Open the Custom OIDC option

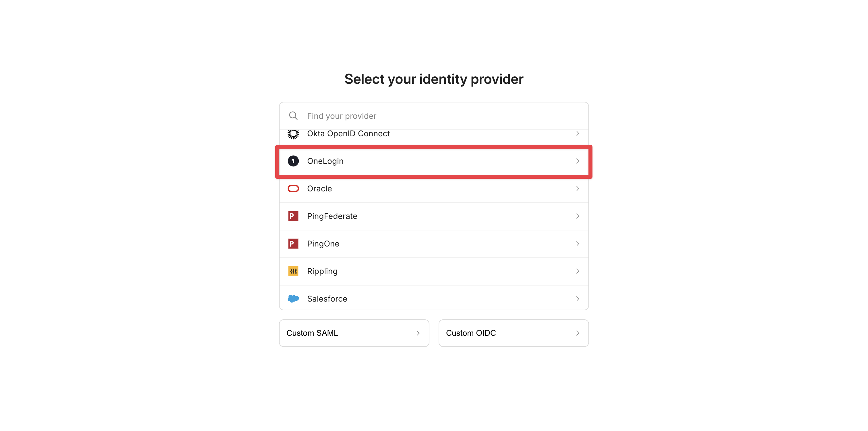(x=514, y=333)
